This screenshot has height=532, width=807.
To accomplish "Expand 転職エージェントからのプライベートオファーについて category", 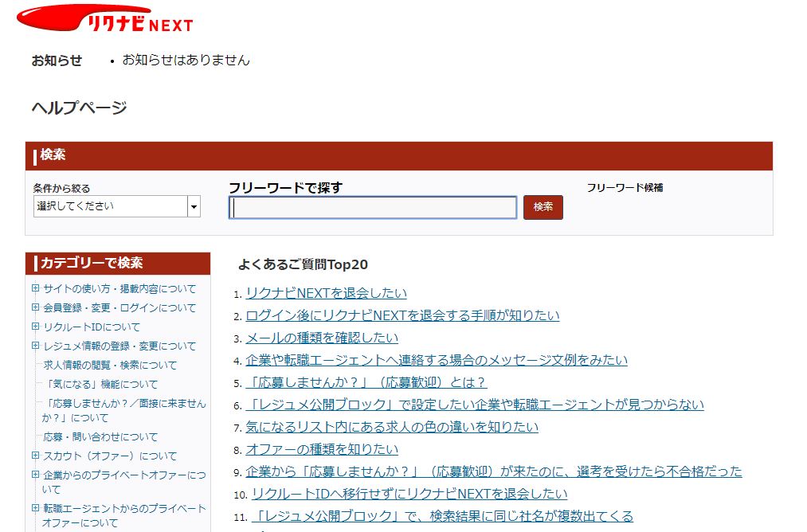I will (x=35, y=508).
